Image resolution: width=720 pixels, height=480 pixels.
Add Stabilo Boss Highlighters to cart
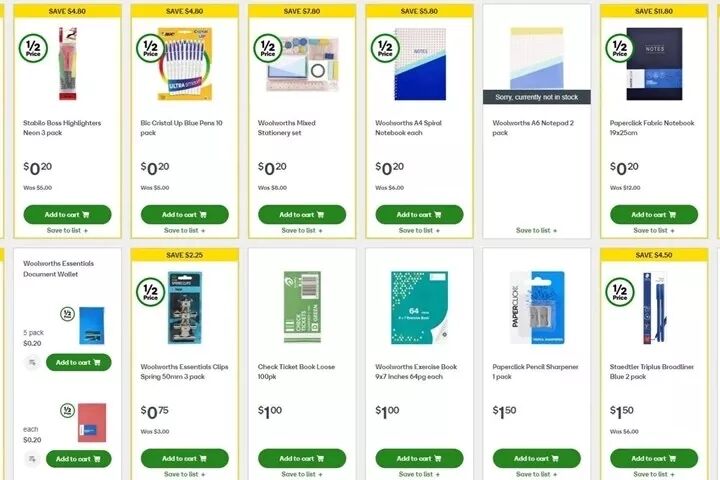click(x=67, y=215)
